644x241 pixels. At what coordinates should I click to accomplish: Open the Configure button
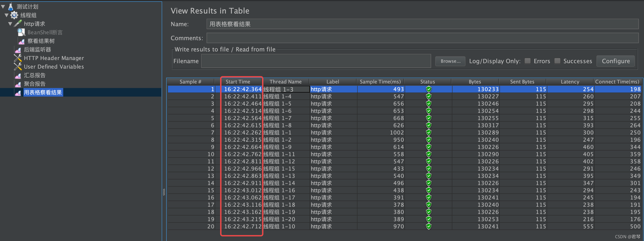pos(616,61)
